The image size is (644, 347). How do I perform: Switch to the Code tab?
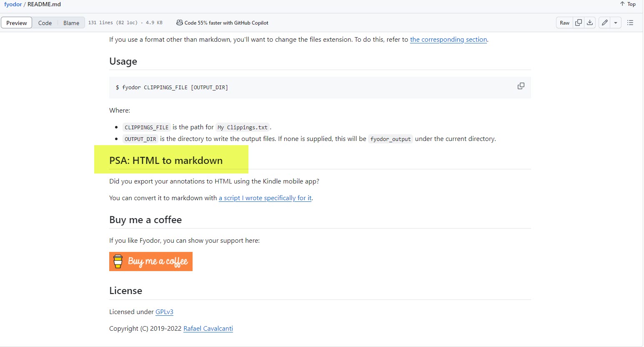45,23
